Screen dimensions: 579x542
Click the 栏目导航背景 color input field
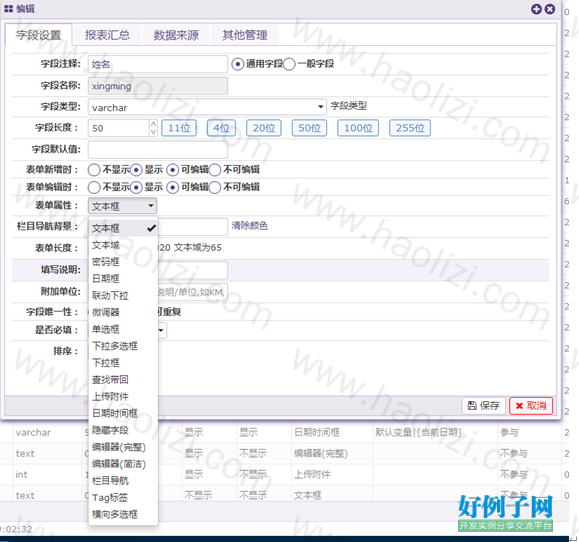pos(193,227)
